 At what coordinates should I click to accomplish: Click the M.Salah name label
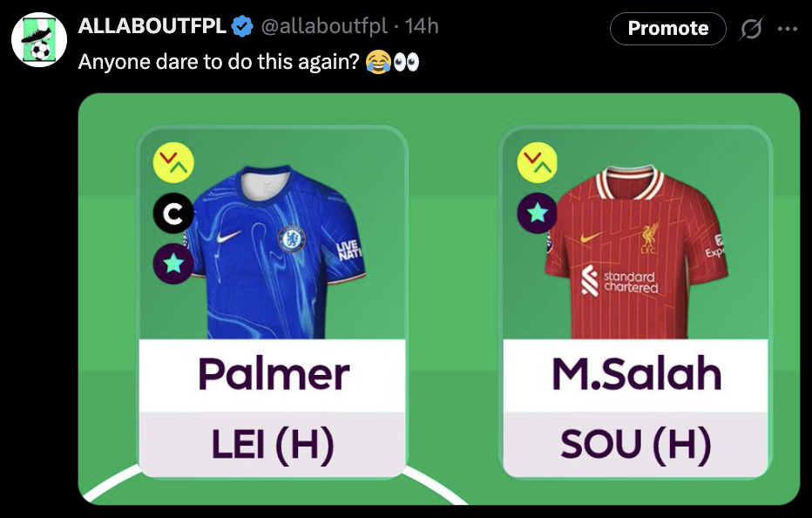coord(636,374)
